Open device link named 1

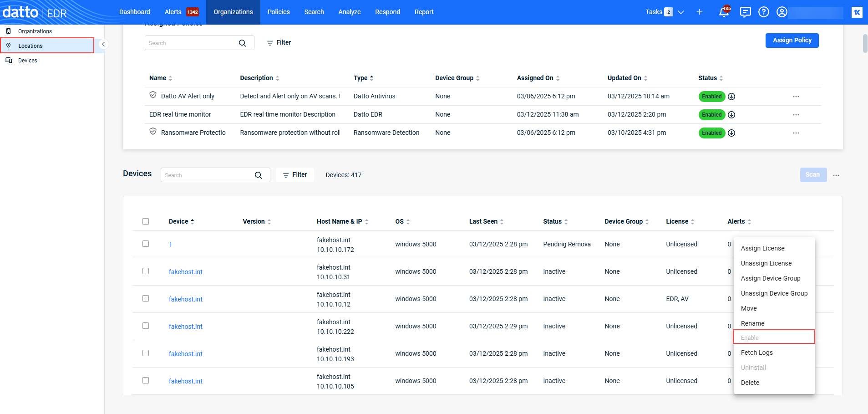point(171,245)
